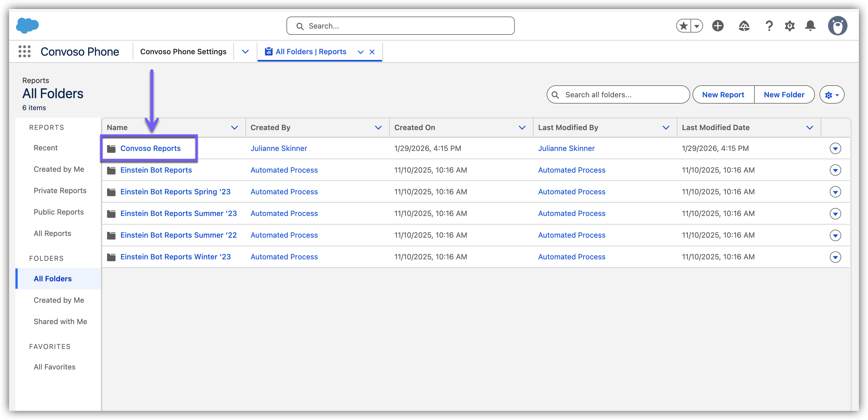Close the All Folders Reports tab
This screenshot has height=420, width=868.
pyautogui.click(x=372, y=52)
